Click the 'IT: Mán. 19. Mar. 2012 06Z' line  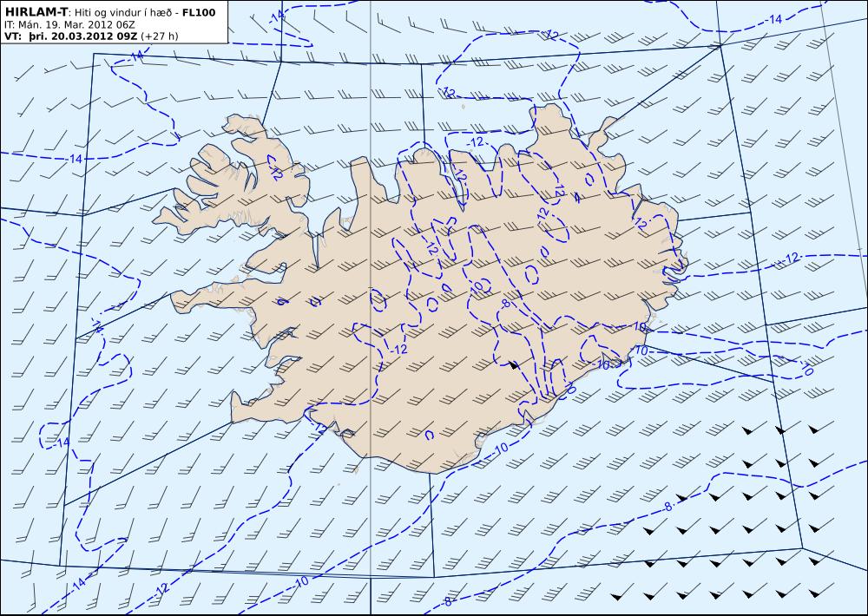pyautogui.click(x=69, y=25)
